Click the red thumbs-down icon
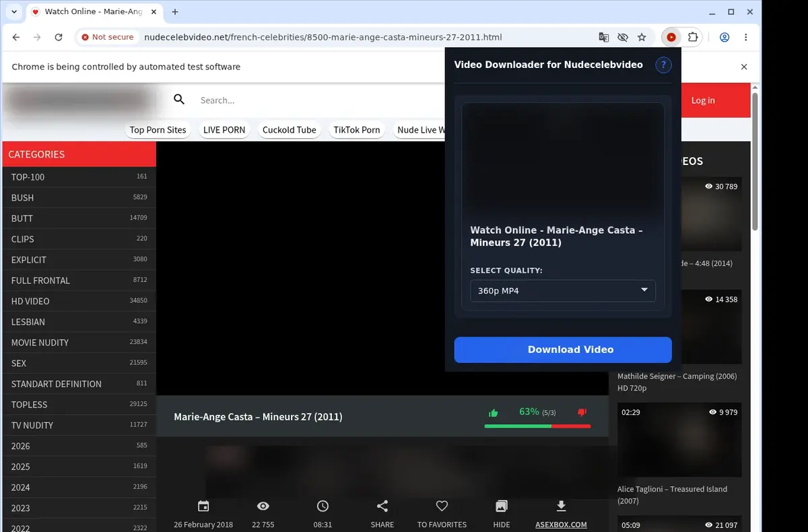The image size is (808, 532). (x=582, y=413)
